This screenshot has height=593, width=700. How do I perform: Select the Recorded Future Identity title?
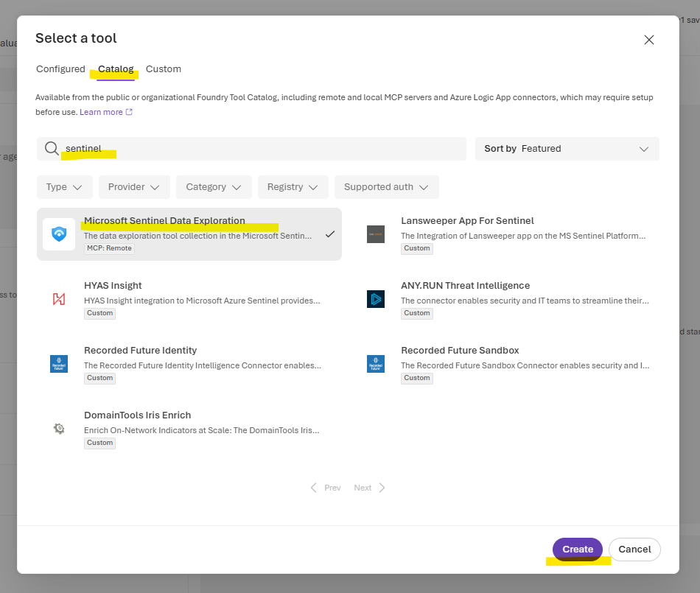point(140,350)
